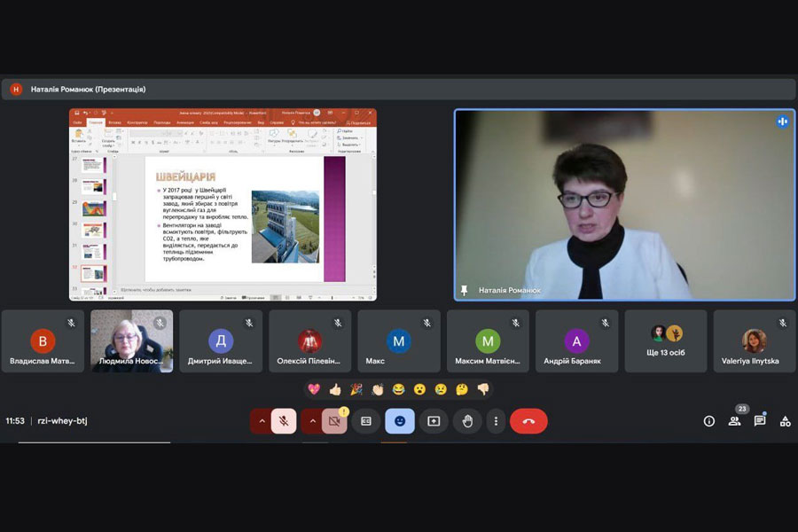Select Людмила Новос video tile
798x532 pixels.
pos(132,341)
